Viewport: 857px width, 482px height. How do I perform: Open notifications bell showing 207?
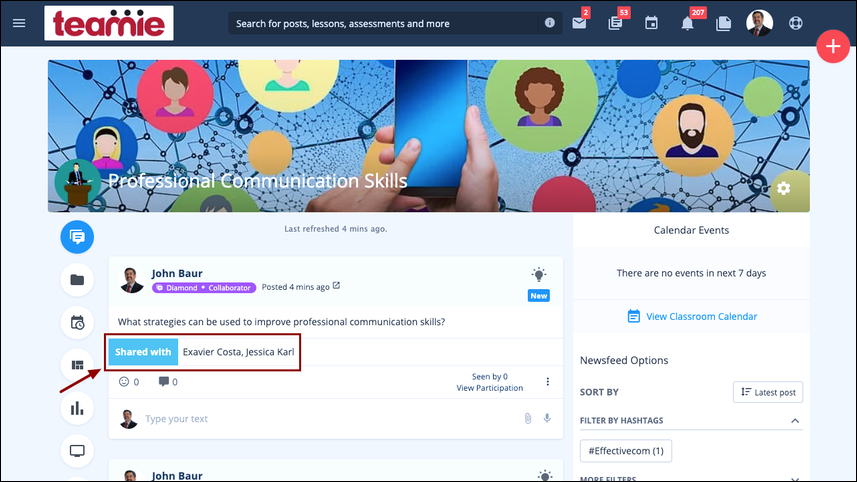click(687, 23)
